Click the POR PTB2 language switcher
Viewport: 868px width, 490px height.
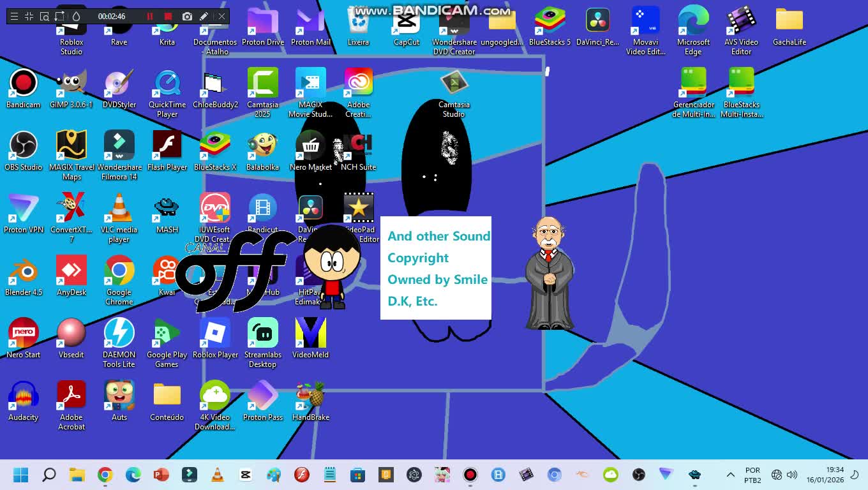(x=752, y=475)
